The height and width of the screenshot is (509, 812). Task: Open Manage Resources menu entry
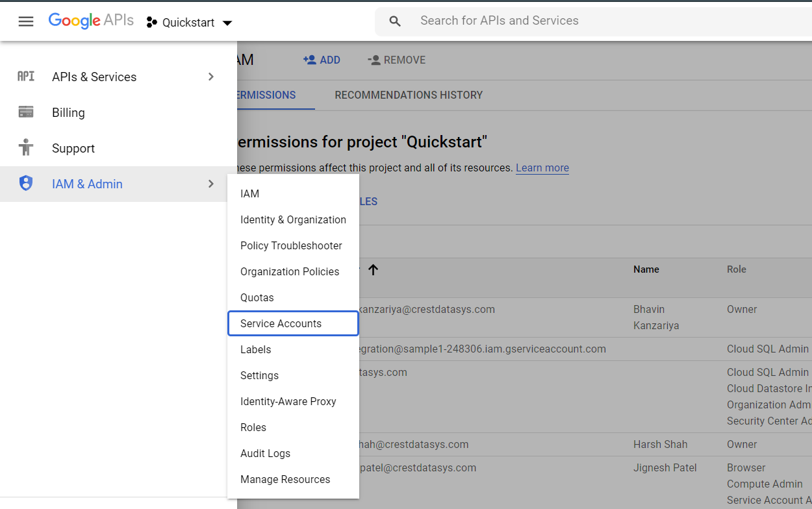pos(285,479)
